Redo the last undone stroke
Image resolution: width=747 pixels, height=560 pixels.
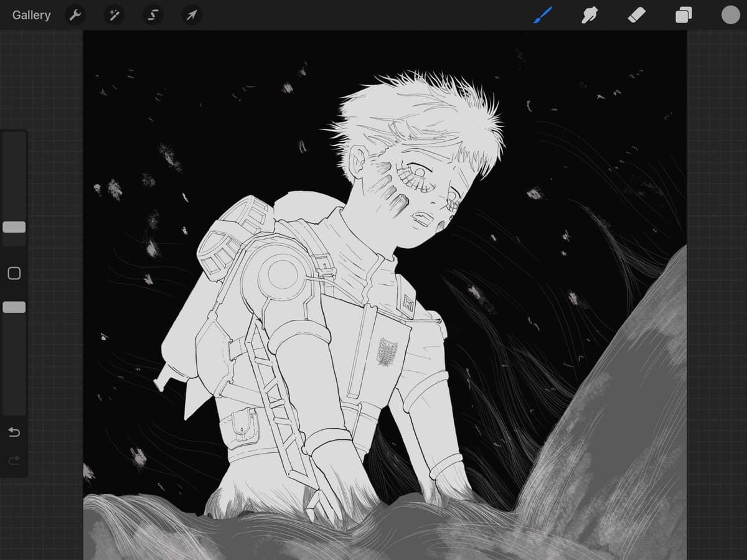14,460
